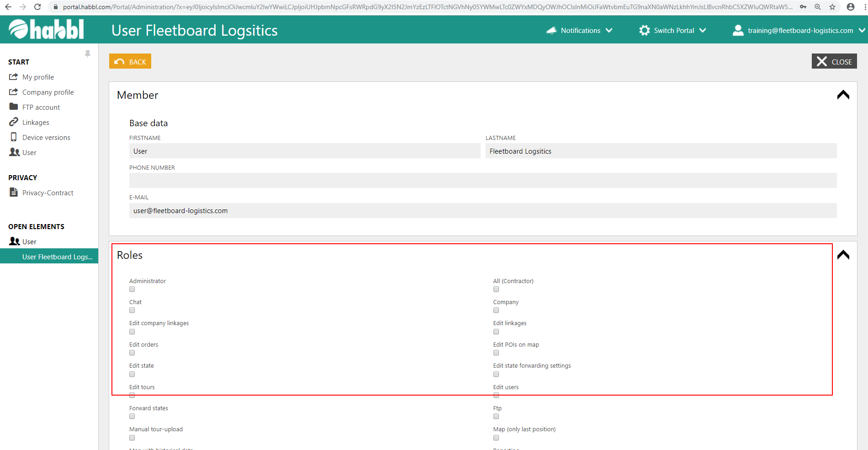Click the pin icon in sidebar
The width and height of the screenshot is (868, 450).
pos(88,54)
